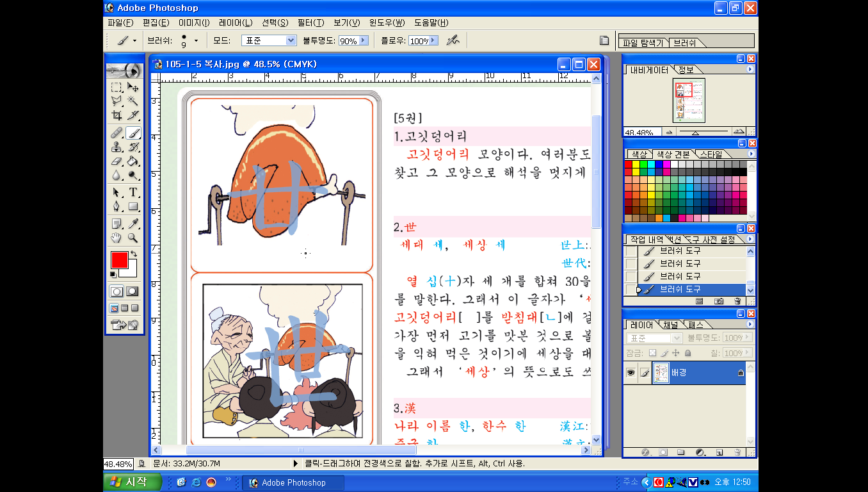Open the History palette flyout menu
The image size is (868, 492).
coord(751,240)
